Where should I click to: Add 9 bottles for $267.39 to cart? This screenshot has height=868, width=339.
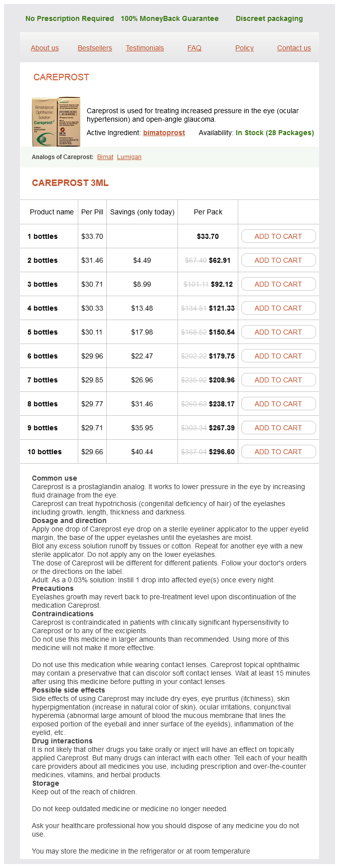278,428
